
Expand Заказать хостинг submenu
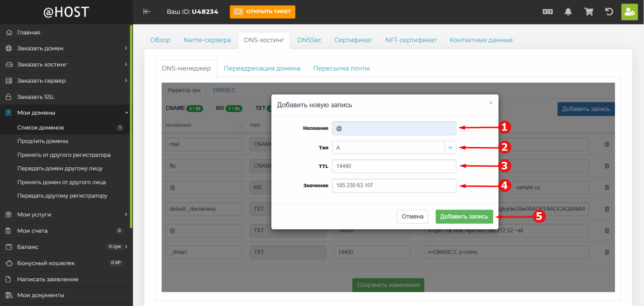click(126, 64)
